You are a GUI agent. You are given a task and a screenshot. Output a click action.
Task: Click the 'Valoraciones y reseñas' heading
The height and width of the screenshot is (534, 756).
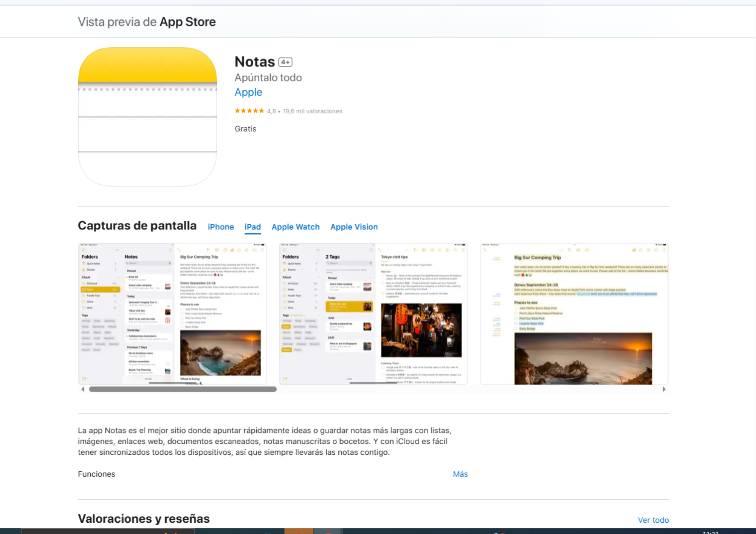tap(144, 519)
